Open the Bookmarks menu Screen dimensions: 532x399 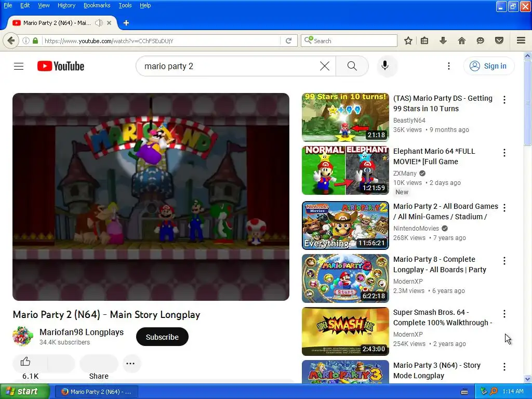pos(97,5)
